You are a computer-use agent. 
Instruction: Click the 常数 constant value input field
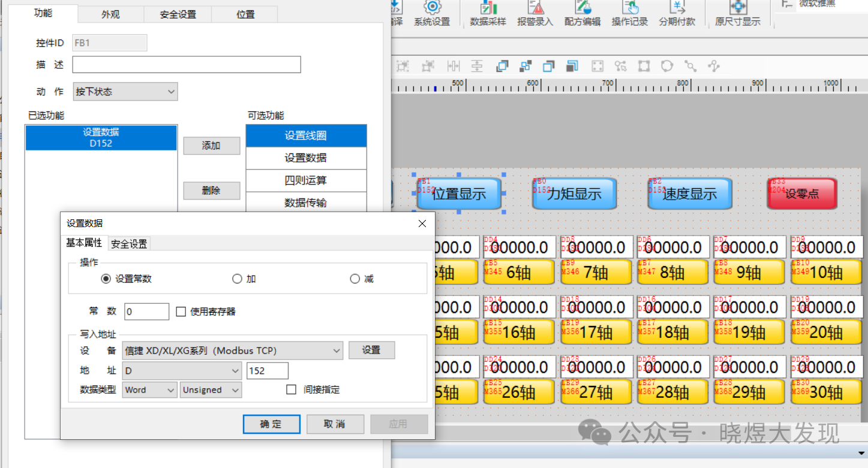point(146,312)
